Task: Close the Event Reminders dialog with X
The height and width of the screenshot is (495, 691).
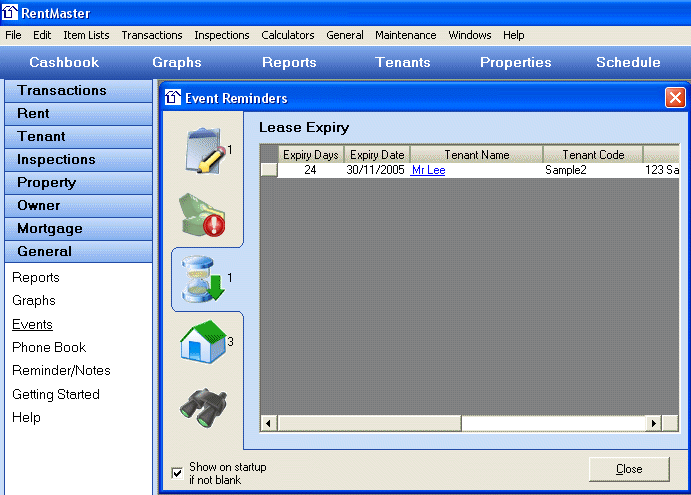Action: (675, 98)
